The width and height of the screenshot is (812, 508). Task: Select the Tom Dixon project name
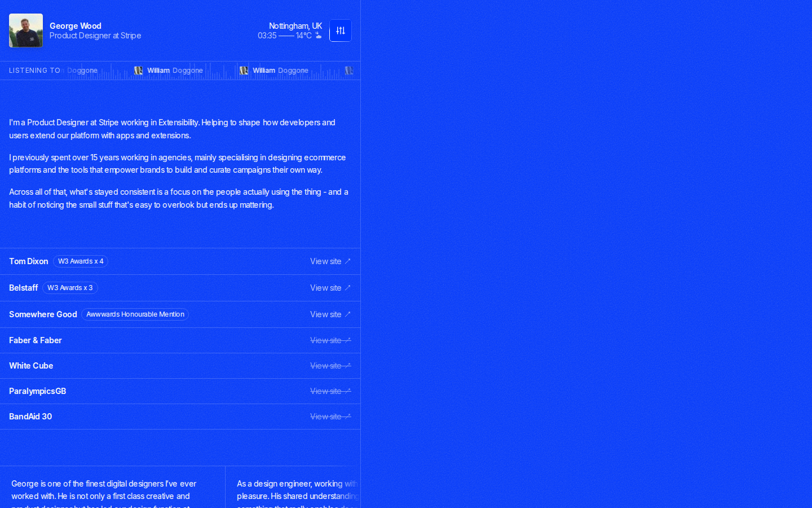(x=29, y=261)
